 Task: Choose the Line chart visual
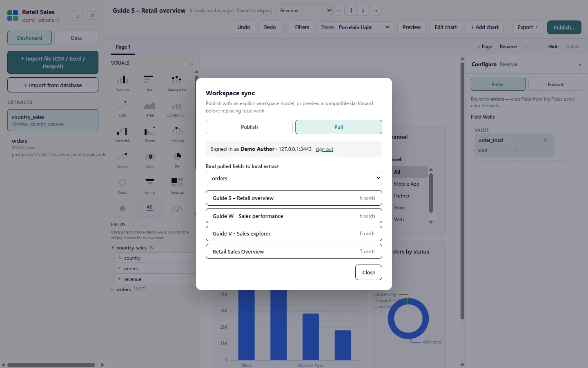click(x=122, y=109)
